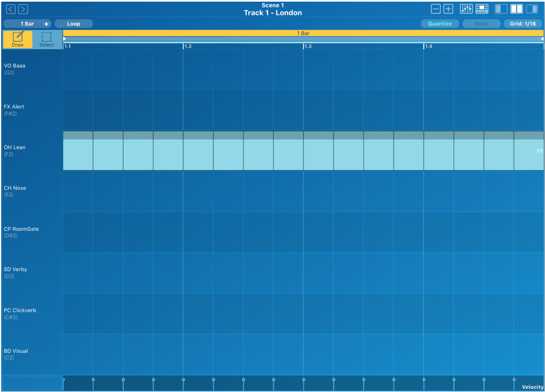Preview the CP RoomGate (D#2) lane
The height and width of the screenshot is (392, 545).
32,232
